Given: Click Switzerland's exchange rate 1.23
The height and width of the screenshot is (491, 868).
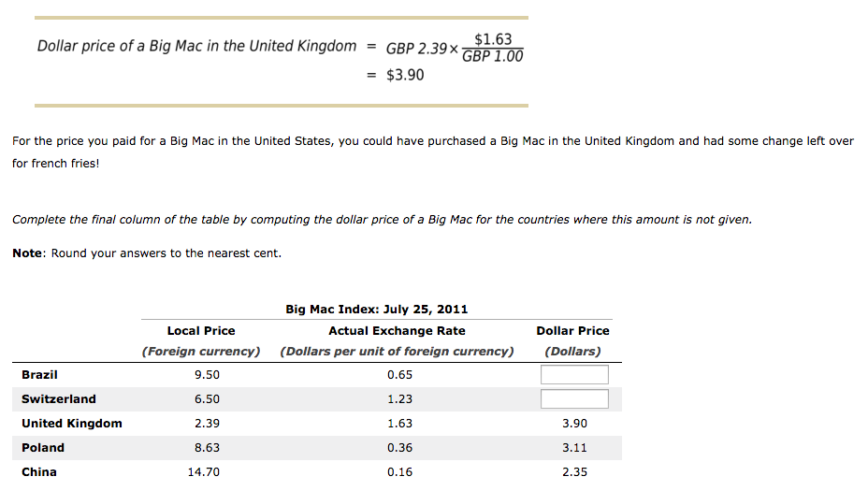Looking at the screenshot, I should [x=399, y=399].
